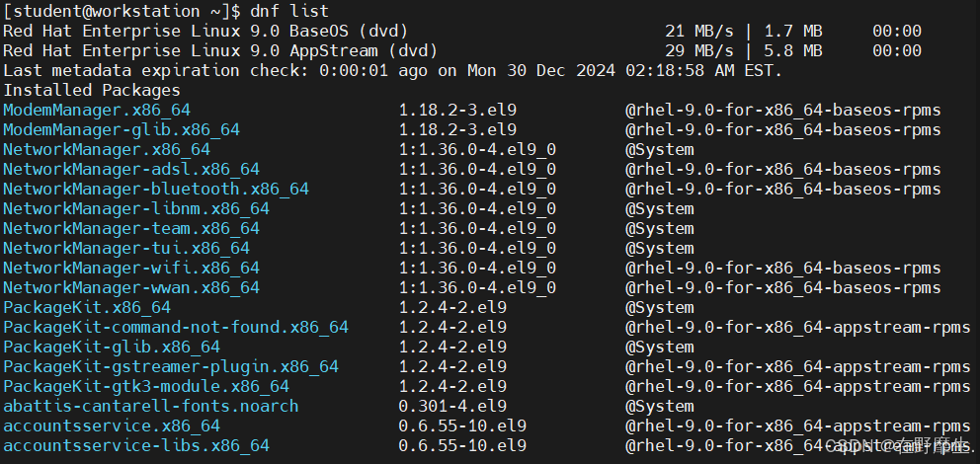This screenshot has height=464, width=980.
Task: Click the ModemManager.x86_64 package name
Action: tap(96, 111)
